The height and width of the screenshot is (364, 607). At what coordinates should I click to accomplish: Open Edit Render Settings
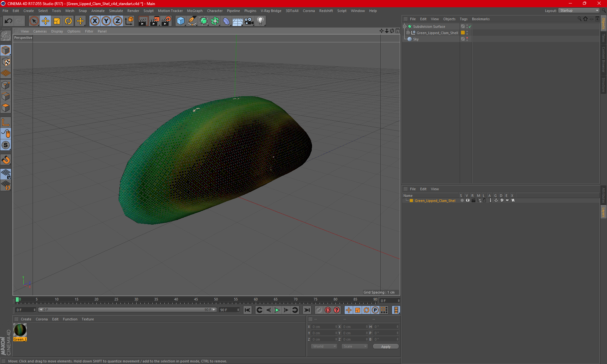166,21
